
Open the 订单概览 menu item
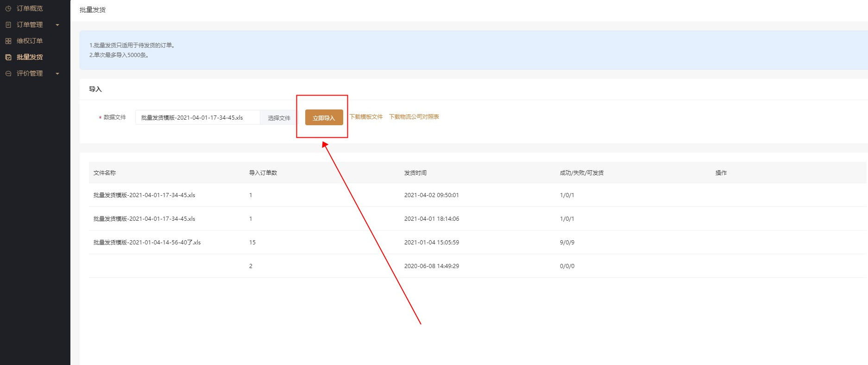30,8
